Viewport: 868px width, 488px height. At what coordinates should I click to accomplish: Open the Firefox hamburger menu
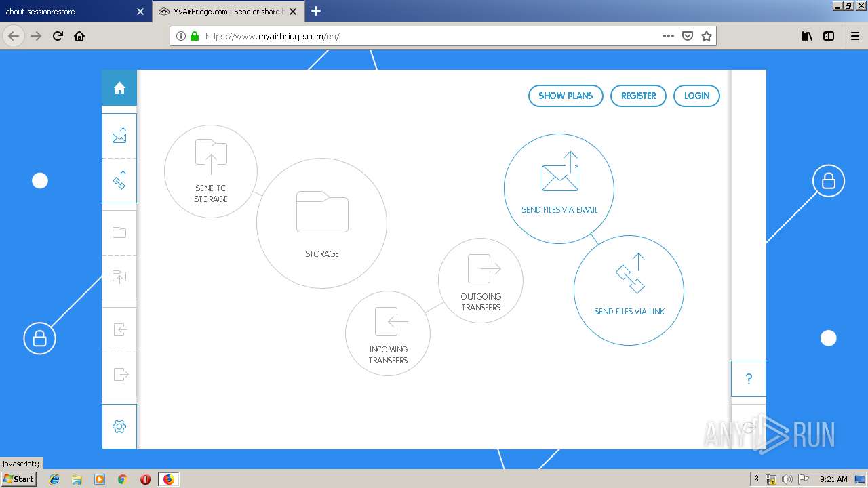[x=854, y=36]
